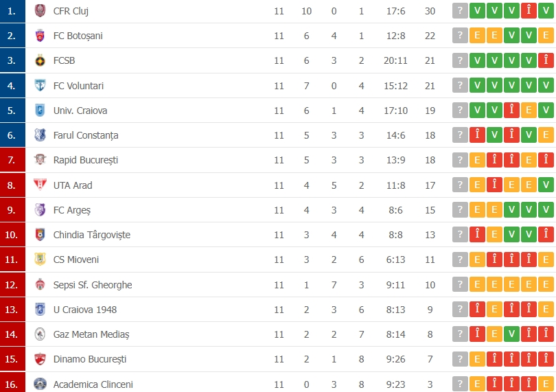Click the FC Voluntari team crest
The image size is (556, 392).
(x=40, y=86)
